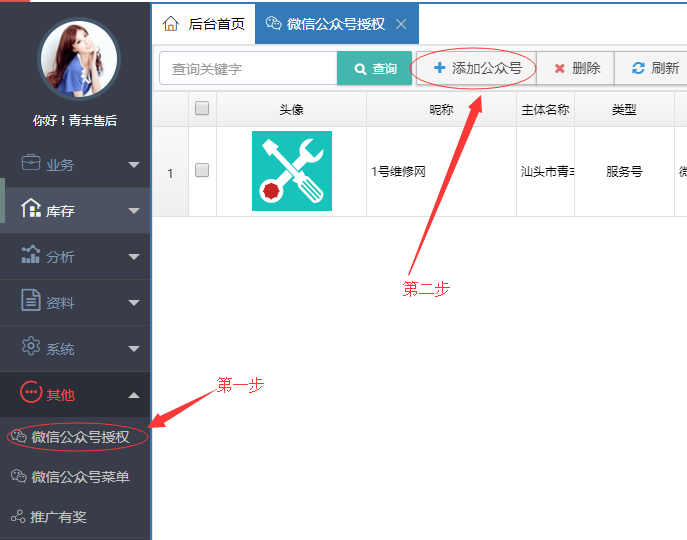Open the 资料 sidebar menu
This screenshot has height=540, width=687.
(75, 302)
